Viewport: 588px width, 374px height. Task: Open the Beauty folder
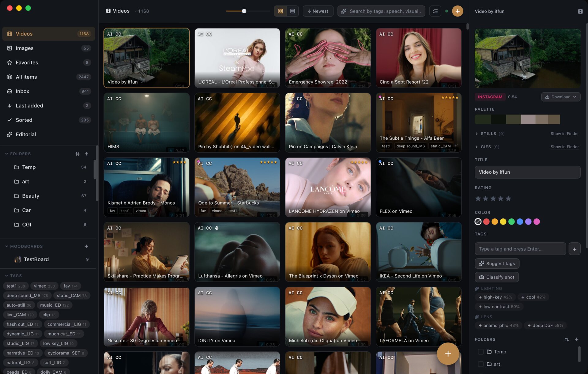49,196
